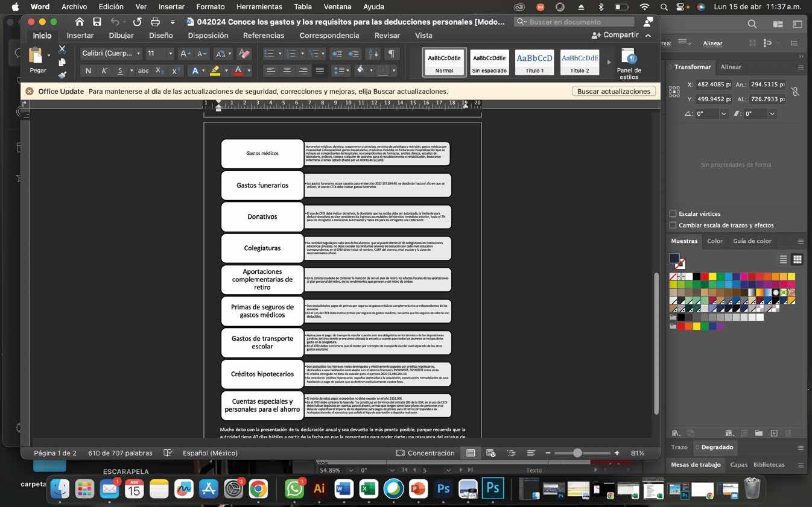Select the Format Painter brush icon
Image resolution: width=812 pixels, height=507 pixels.
[x=62, y=75]
